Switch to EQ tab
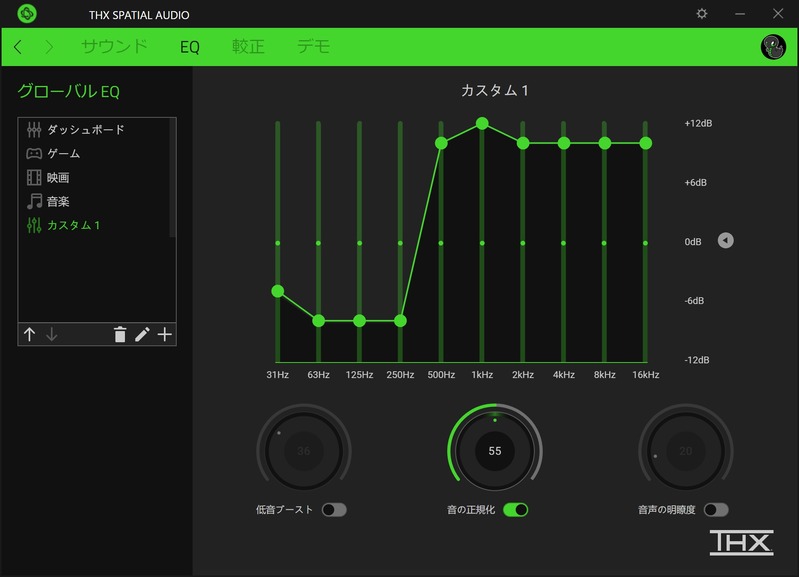The width and height of the screenshot is (799, 577). pos(190,47)
